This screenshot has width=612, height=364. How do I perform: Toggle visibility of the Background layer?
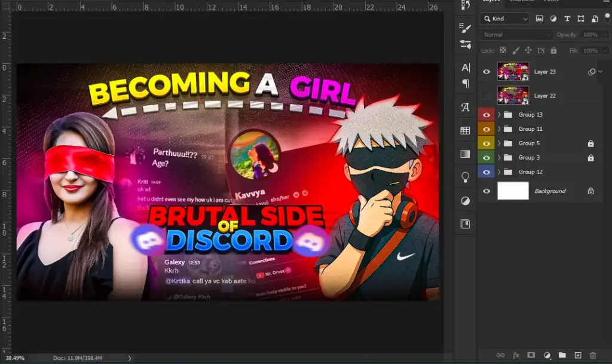coord(486,191)
